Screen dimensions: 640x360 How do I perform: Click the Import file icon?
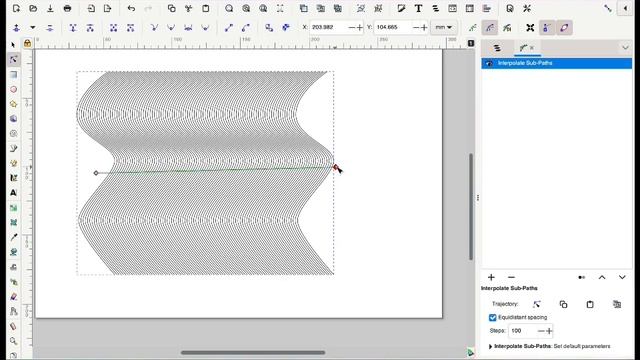pyautogui.click(x=91, y=8)
